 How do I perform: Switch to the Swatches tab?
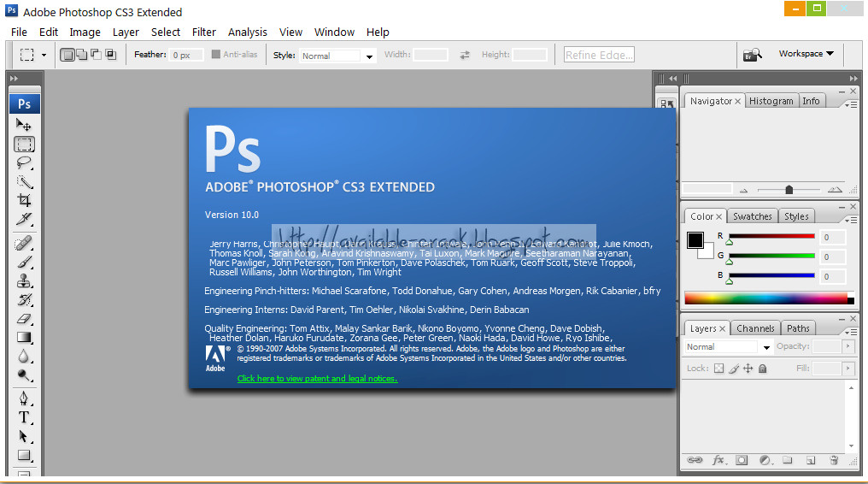click(x=753, y=216)
